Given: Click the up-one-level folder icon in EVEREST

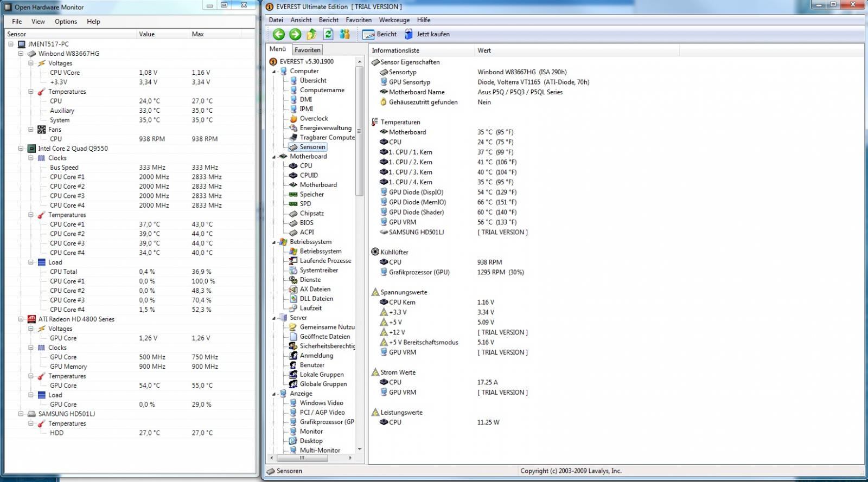Looking at the screenshot, I should 311,34.
